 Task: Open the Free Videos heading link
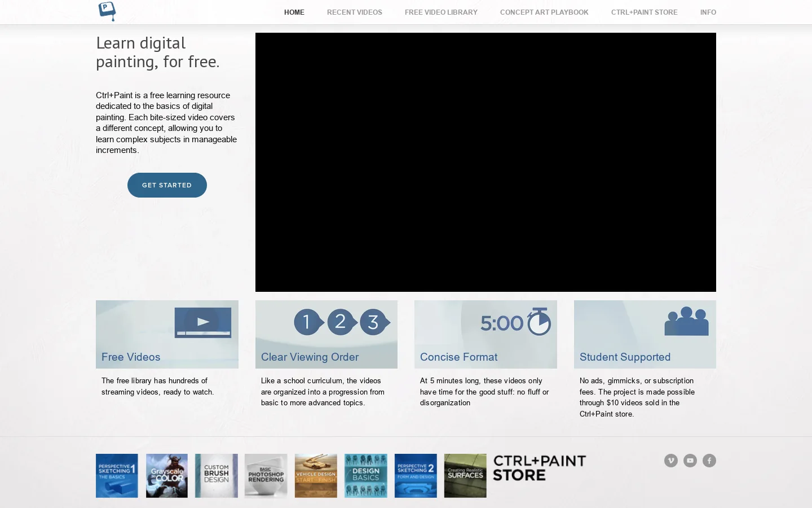(x=131, y=357)
